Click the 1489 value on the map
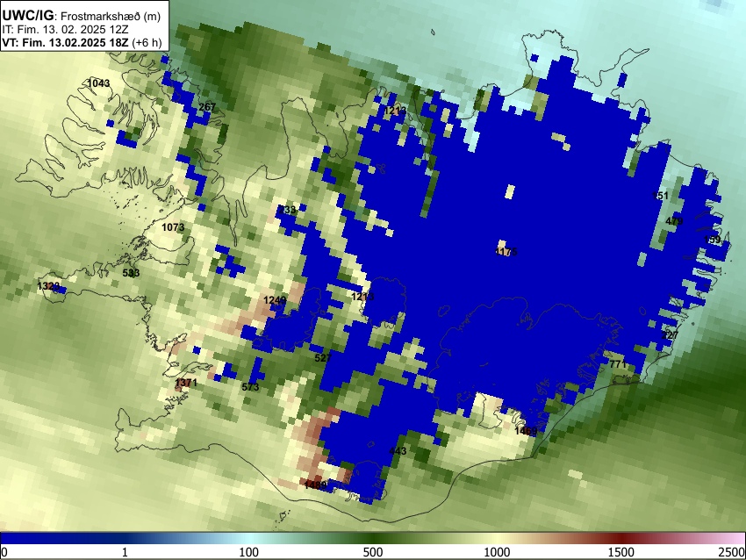 coord(315,485)
